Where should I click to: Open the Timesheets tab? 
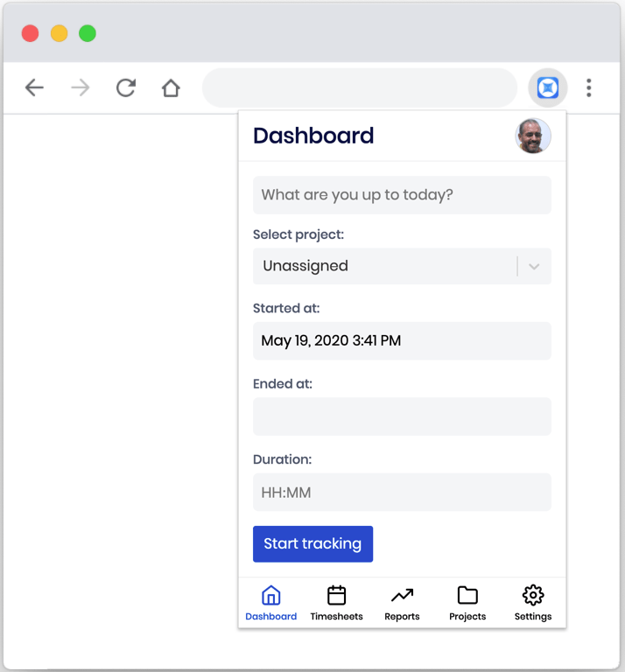336,603
